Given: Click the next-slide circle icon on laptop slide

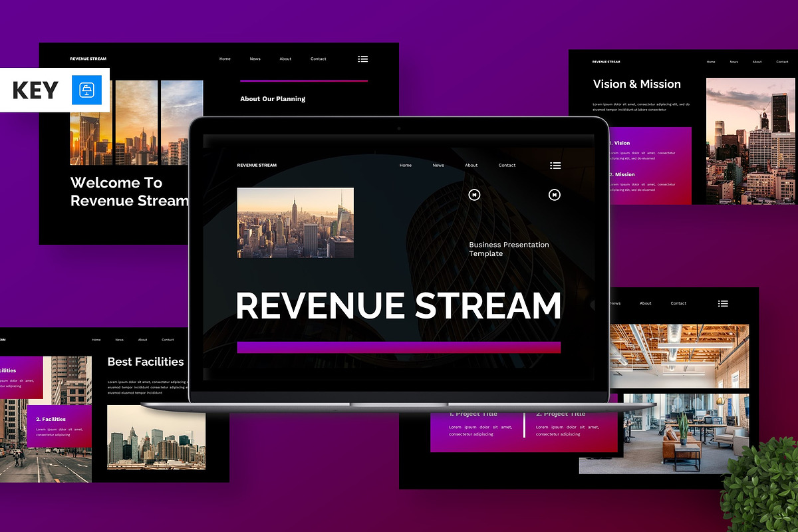Looking at the screenshot, I should (x=555, y=195).
